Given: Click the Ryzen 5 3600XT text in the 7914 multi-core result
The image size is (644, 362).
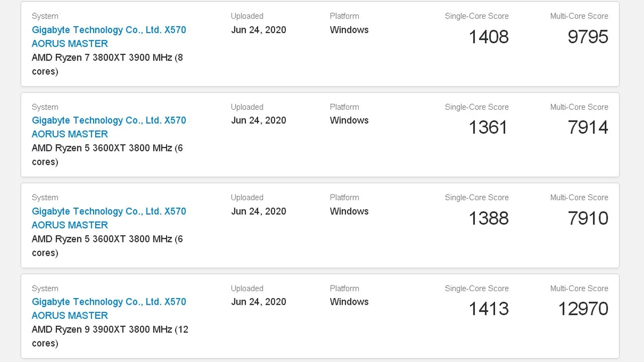Looking at the screenshot, I should [107, 155].
